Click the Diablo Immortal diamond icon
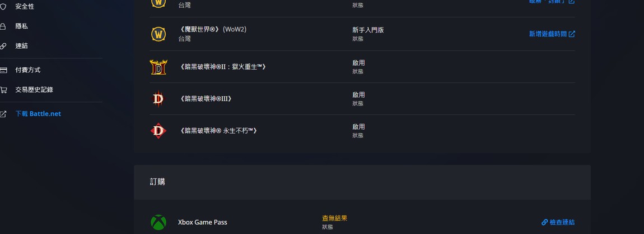 click(158, 131)
